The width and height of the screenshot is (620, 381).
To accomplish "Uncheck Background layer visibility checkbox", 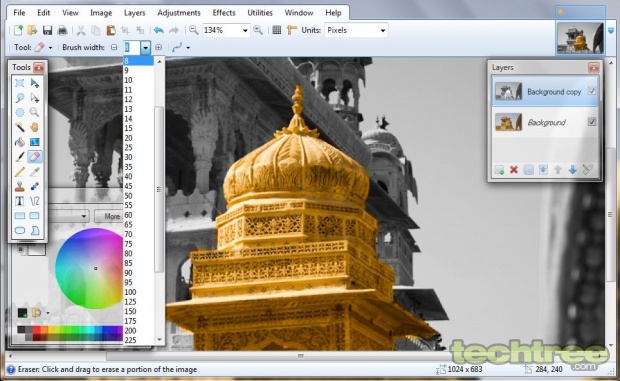I will (592, 122).
